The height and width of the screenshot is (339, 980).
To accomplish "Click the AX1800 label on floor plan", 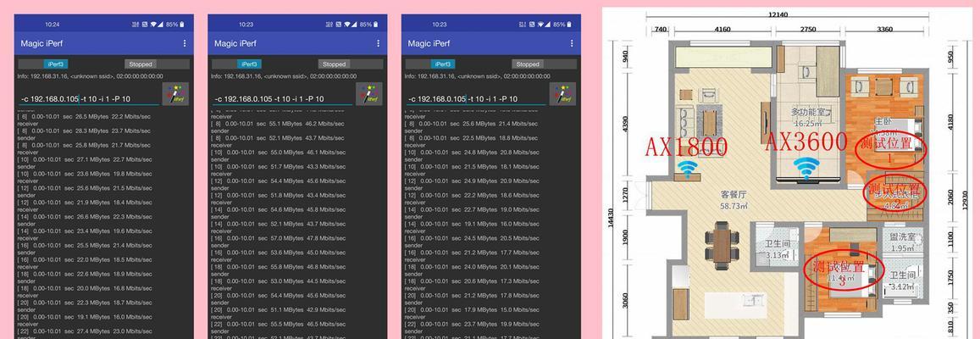I will (x=686, y=147).
